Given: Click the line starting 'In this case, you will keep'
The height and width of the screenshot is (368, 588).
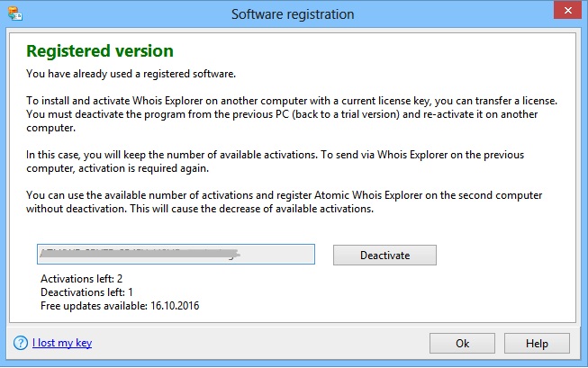Looking at the screenshot, I should (x=275, y=155).
